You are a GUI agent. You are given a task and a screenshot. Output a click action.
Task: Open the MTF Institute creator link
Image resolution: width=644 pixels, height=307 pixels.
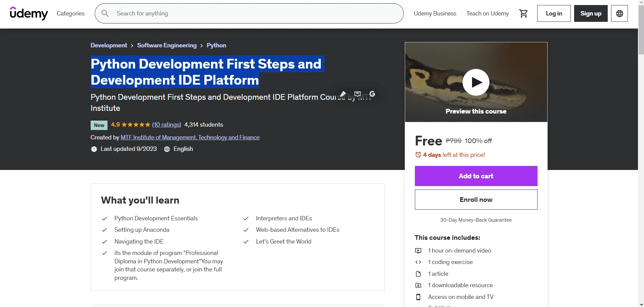190,137
